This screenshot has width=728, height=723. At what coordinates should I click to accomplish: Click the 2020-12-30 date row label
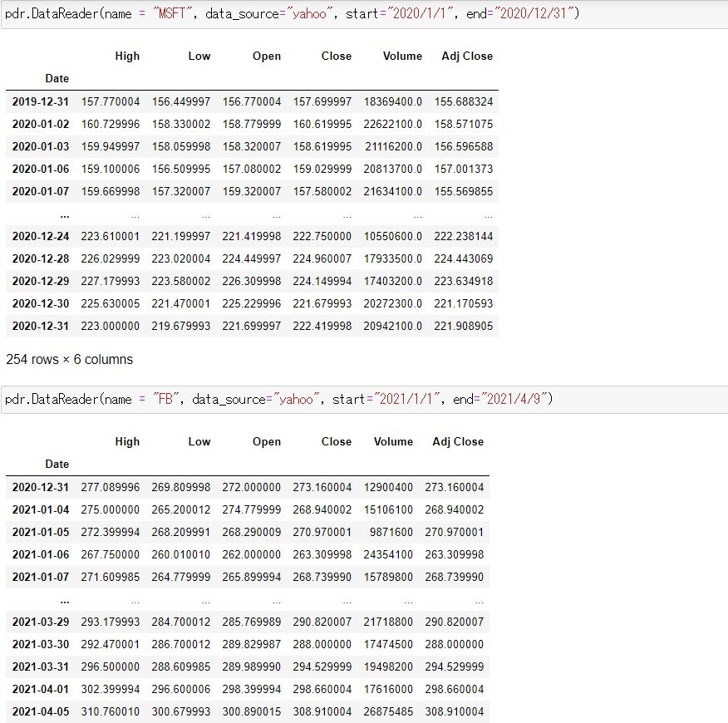click(x=41, y=303)
